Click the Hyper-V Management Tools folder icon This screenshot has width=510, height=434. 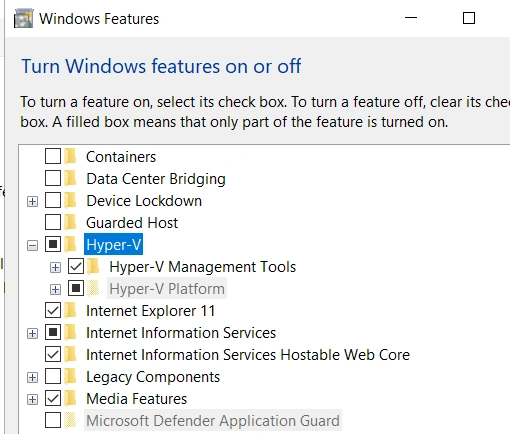point(94,266)
